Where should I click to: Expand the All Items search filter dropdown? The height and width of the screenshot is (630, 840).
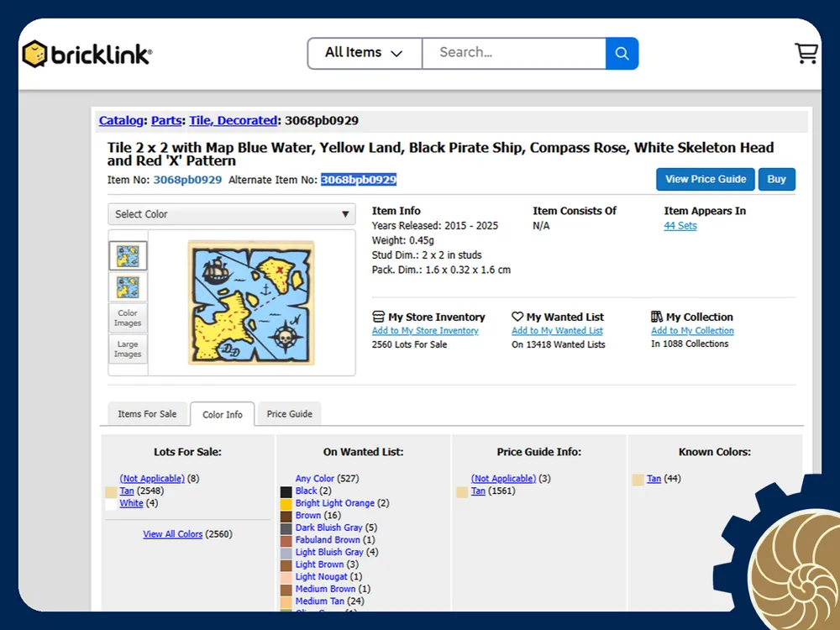click(364, 52)
